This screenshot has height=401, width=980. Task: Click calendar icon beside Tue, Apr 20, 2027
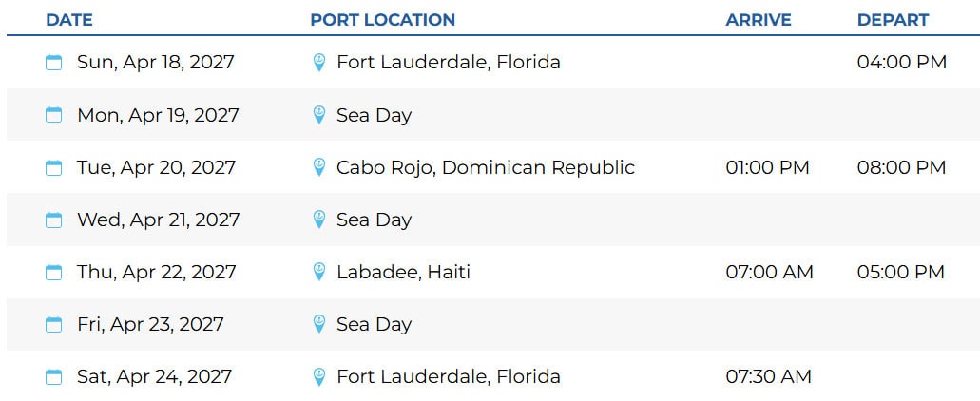54,167
